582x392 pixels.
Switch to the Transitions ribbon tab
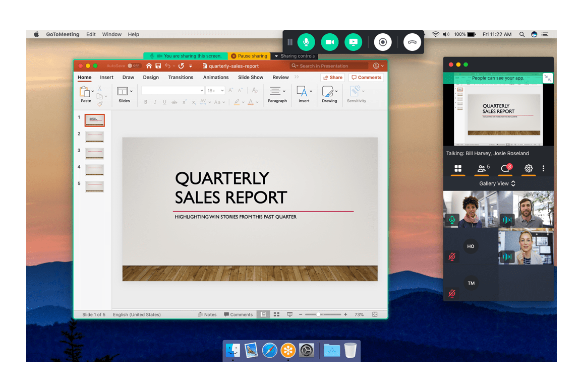[181, 77]
